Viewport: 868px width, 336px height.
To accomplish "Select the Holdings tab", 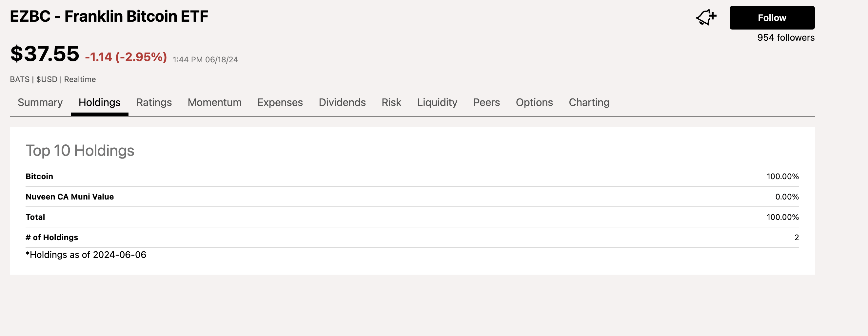I will [99, 102].
